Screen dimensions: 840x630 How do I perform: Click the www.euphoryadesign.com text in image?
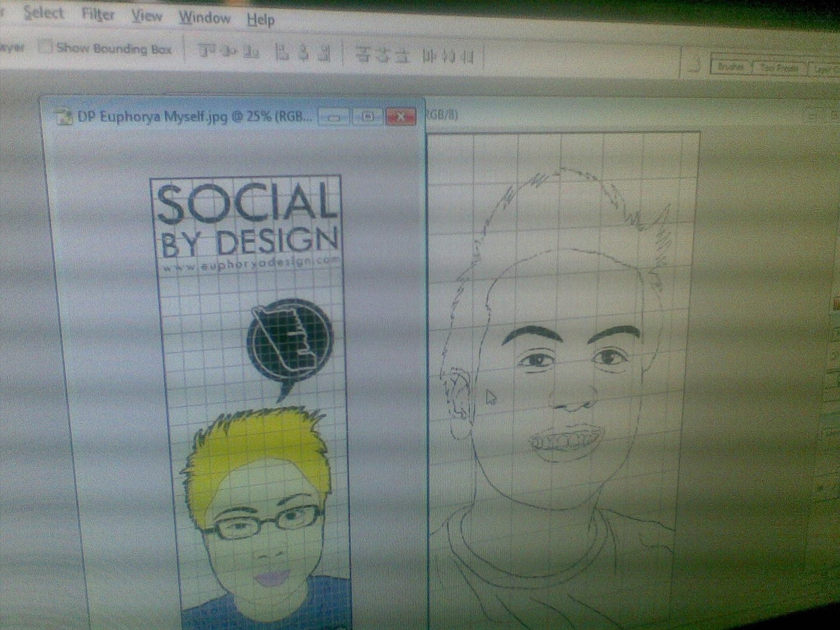click(x=252, y=265)
